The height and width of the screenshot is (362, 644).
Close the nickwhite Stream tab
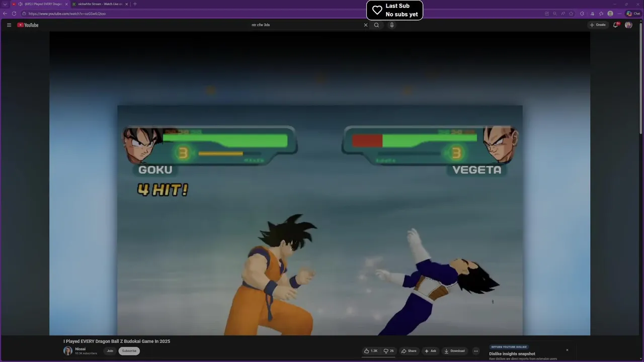coord(127,4)
